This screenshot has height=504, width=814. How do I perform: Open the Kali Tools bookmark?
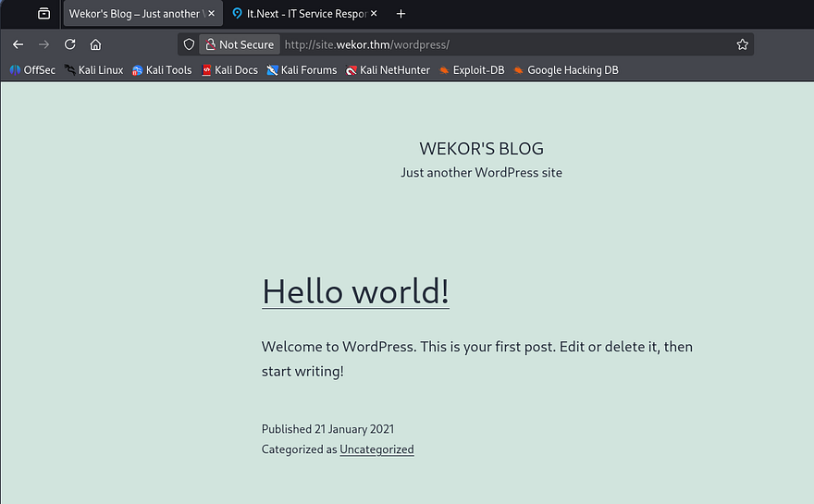click(162, 70)
